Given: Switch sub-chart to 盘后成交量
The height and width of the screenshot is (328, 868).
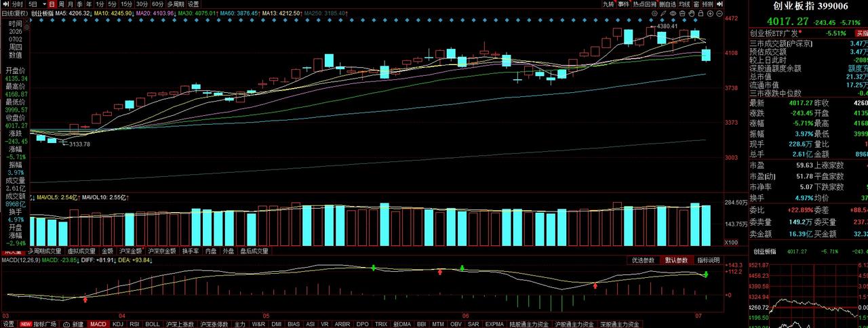Looking at the screenshot, I should (x=254, y=251).
